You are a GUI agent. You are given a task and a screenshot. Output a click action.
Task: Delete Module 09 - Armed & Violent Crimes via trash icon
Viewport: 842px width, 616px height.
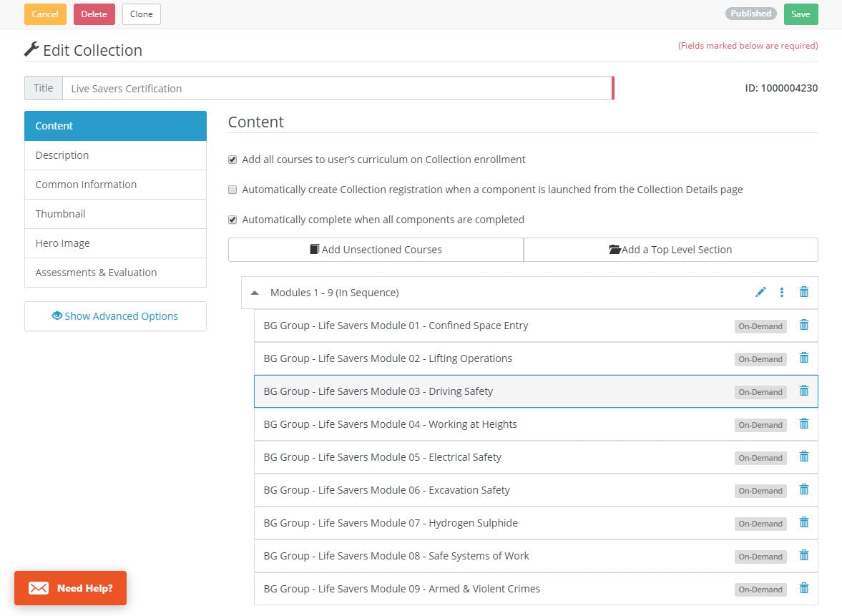pos(803,589)
